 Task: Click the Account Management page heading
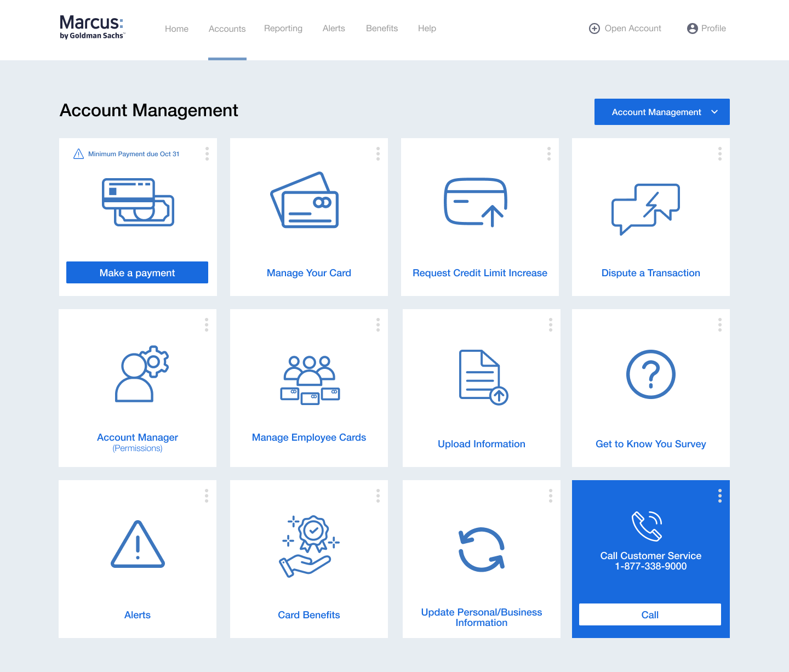click(149, 110)
